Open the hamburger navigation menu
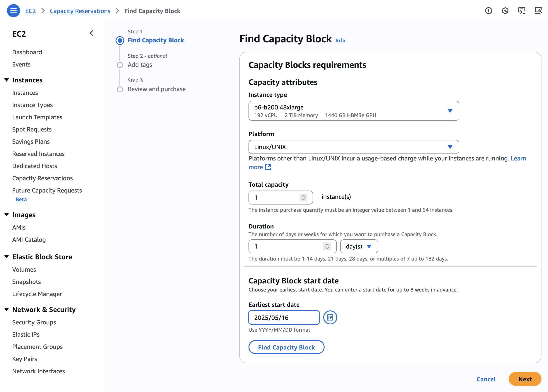 13,11
